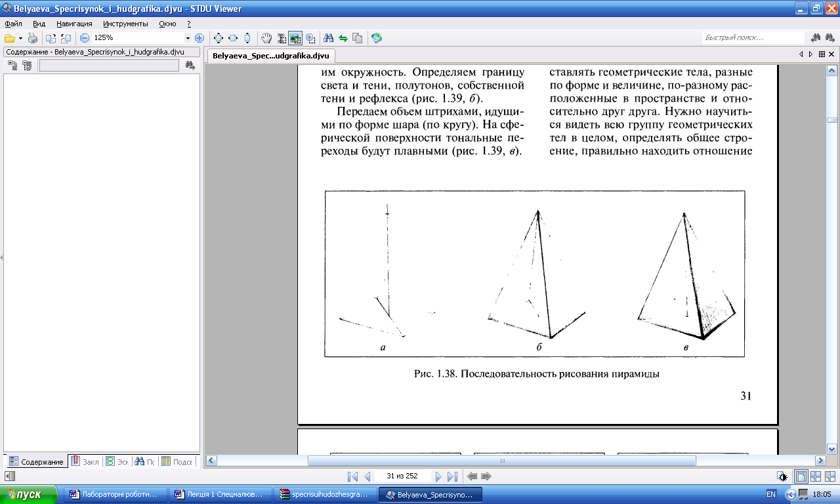840x504 pixels.
Task: Click the contents panel filter field
Action: [109, 65]
